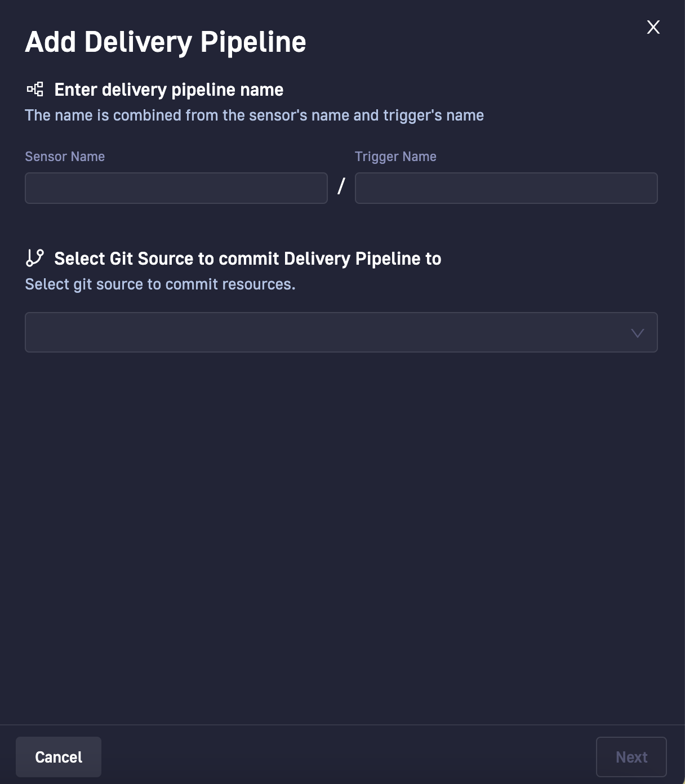This screenshot has height=784, width=685.
Task: Click the git branch icon
Action: 35,258
